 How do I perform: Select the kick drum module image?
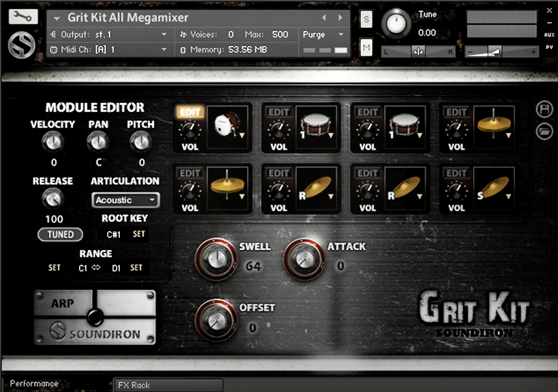[227, 127]
